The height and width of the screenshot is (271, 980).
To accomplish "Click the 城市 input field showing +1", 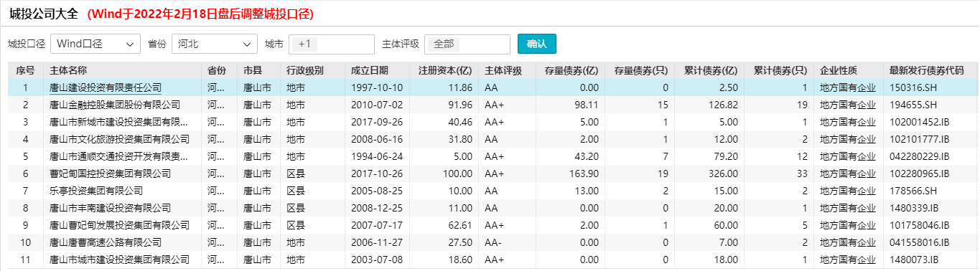I will (x=332, y=44).
